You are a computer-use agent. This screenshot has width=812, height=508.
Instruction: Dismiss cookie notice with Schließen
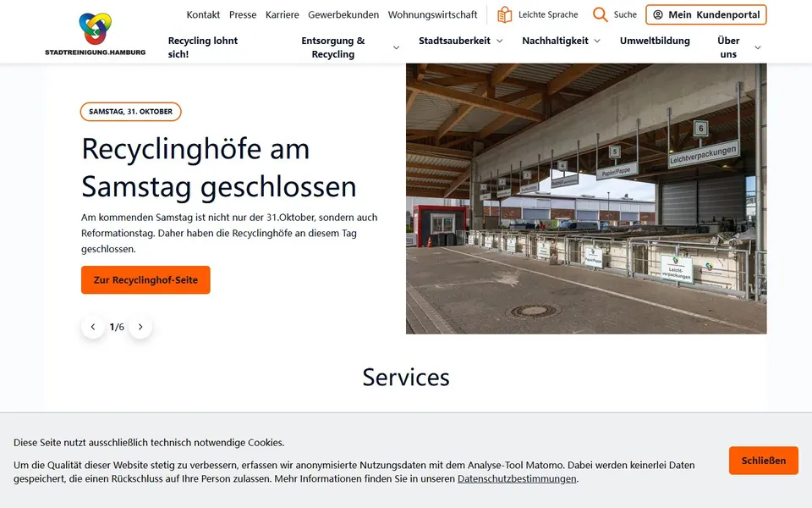pos(763,461)
